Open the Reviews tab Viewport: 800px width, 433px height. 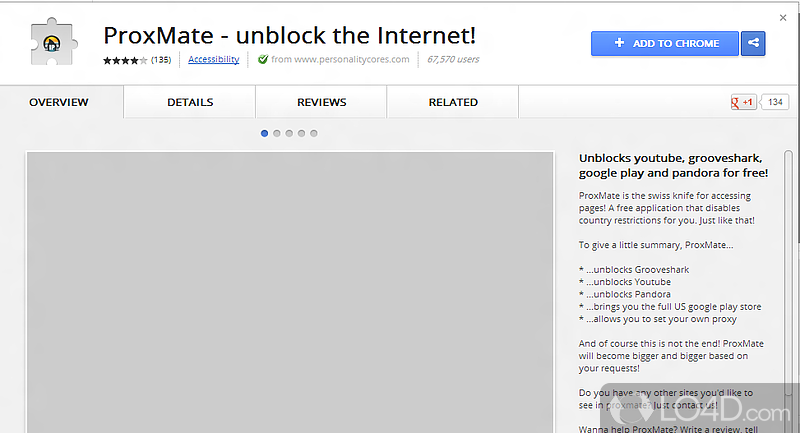tap(321, 102)
